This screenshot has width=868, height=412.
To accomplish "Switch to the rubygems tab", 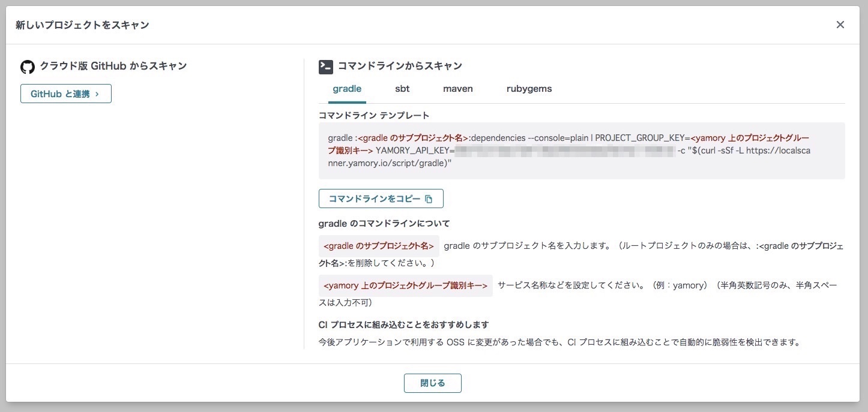I will (529, 89).
